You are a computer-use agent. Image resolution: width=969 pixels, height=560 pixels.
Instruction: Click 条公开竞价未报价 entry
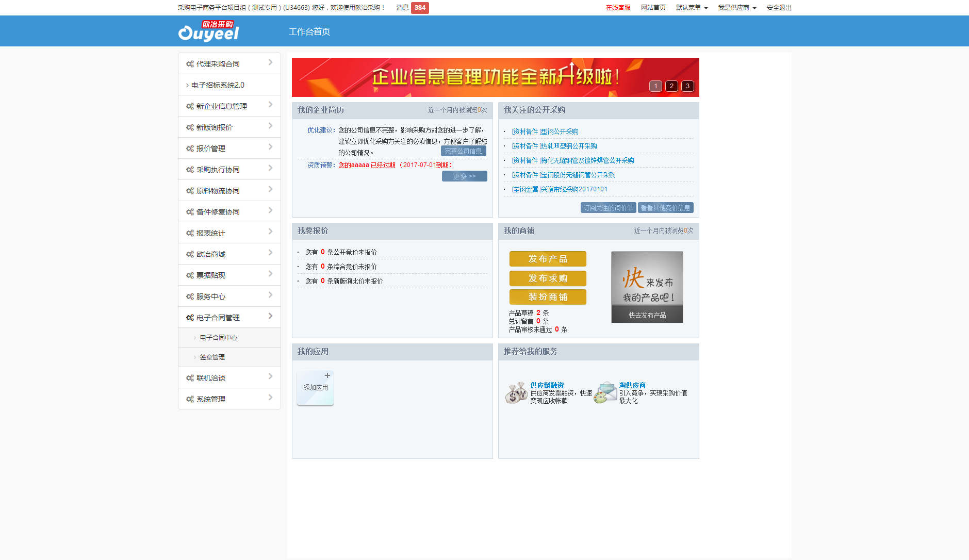pyautogui.click(x=341, y=252)
